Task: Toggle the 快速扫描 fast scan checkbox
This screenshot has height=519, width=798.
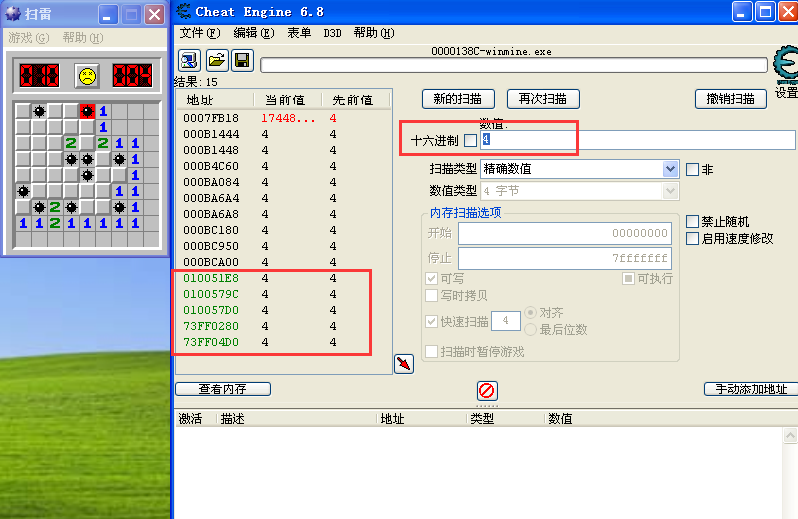Action: 432,321
